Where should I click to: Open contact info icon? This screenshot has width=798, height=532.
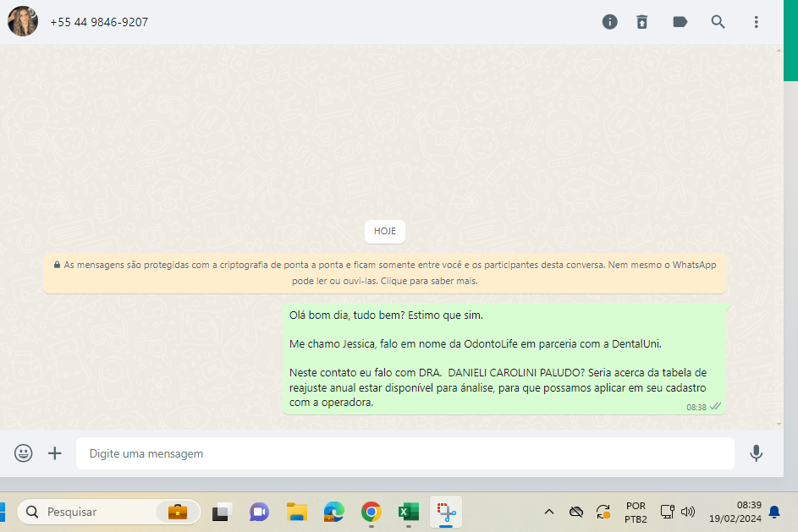pyautogui.click(x=609, y=22)
